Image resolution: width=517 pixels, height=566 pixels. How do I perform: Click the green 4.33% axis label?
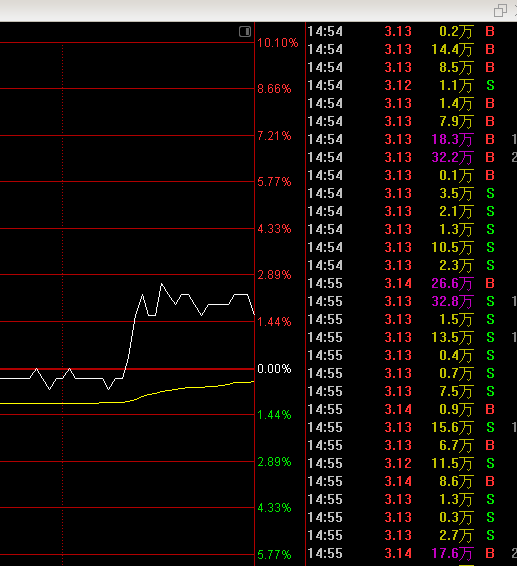point(274,508)
